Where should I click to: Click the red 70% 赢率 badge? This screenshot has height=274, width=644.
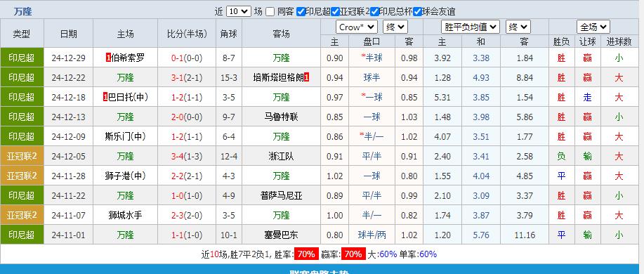[x=353, y=254]
